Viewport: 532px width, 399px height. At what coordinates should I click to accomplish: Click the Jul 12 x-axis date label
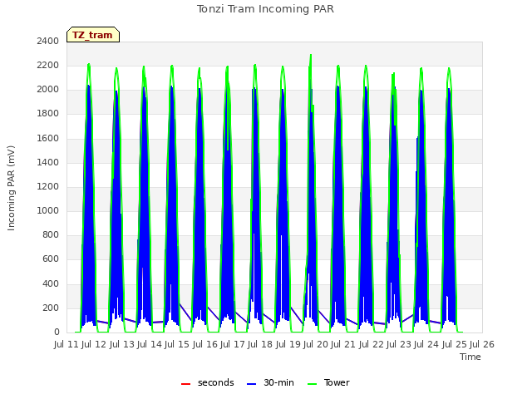[x=94, y=344]
